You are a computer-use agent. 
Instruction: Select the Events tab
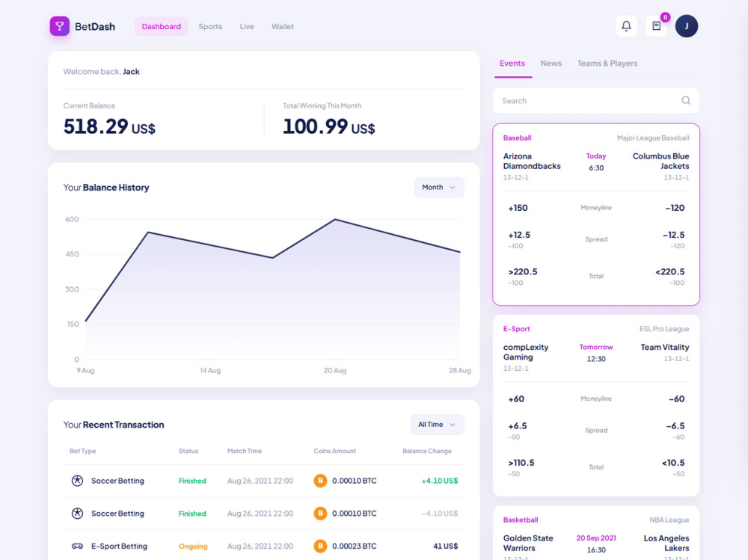[x=512, y=64]
